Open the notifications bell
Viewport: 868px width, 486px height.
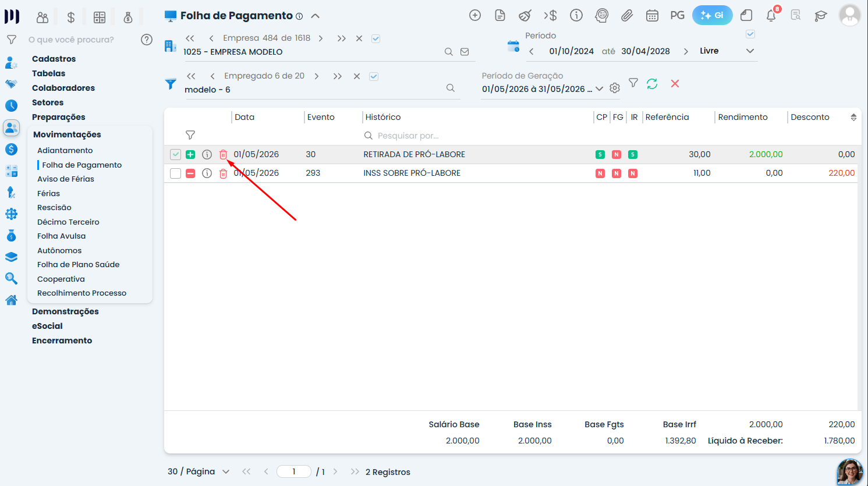(x=771, y=16)
